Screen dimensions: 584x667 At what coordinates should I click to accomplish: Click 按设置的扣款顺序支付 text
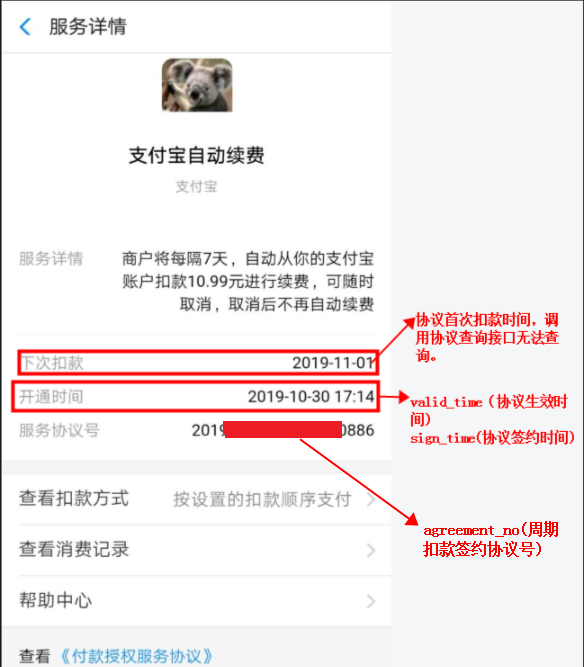coord(262,499)
